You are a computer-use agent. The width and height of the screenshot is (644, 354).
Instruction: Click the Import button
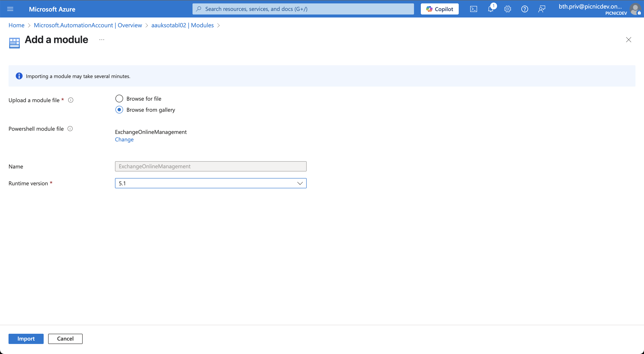coord(26,339)
